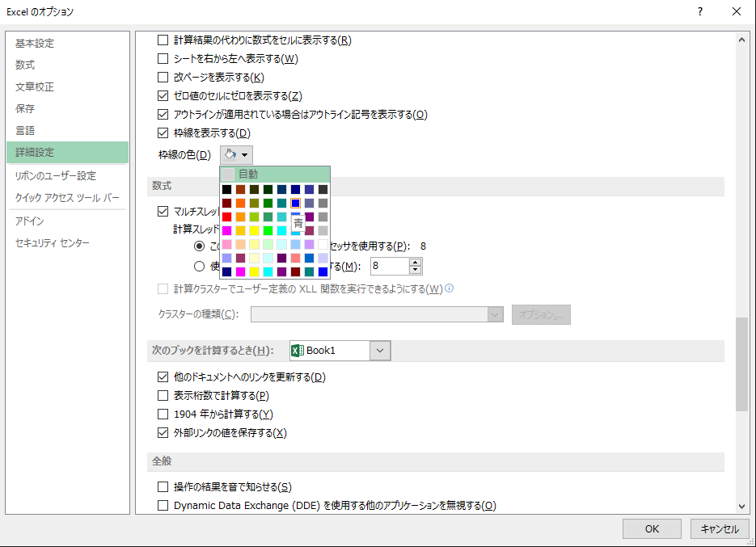Enable 改ページを表示する checkbox
Viewport: 756px width, 547px height.
click(163, 78)
